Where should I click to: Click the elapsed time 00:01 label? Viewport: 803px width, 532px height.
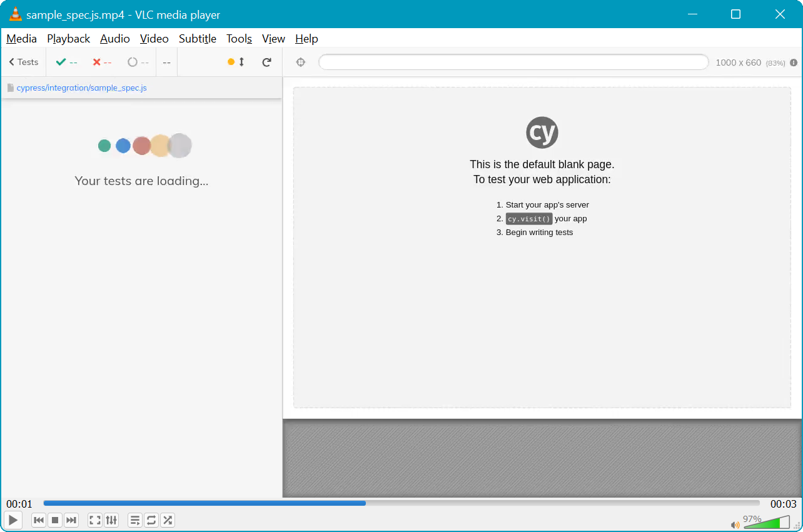click(19, 504)
